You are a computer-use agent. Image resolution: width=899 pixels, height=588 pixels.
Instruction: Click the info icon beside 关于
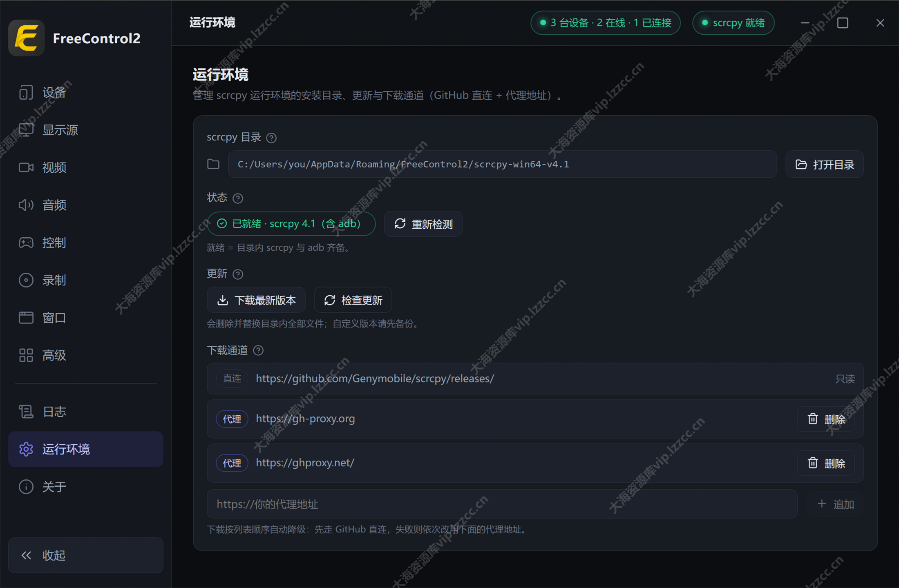[x=26, y=487]
